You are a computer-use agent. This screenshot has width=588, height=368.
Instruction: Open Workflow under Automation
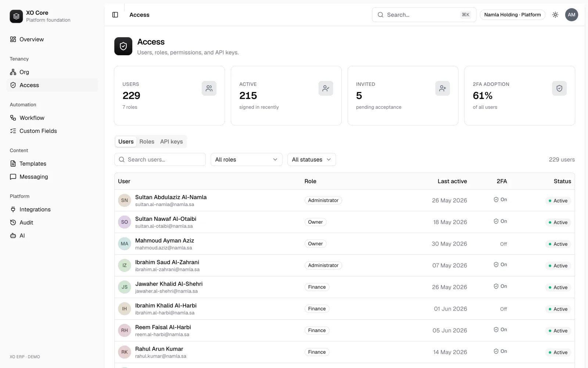[52, 118]
